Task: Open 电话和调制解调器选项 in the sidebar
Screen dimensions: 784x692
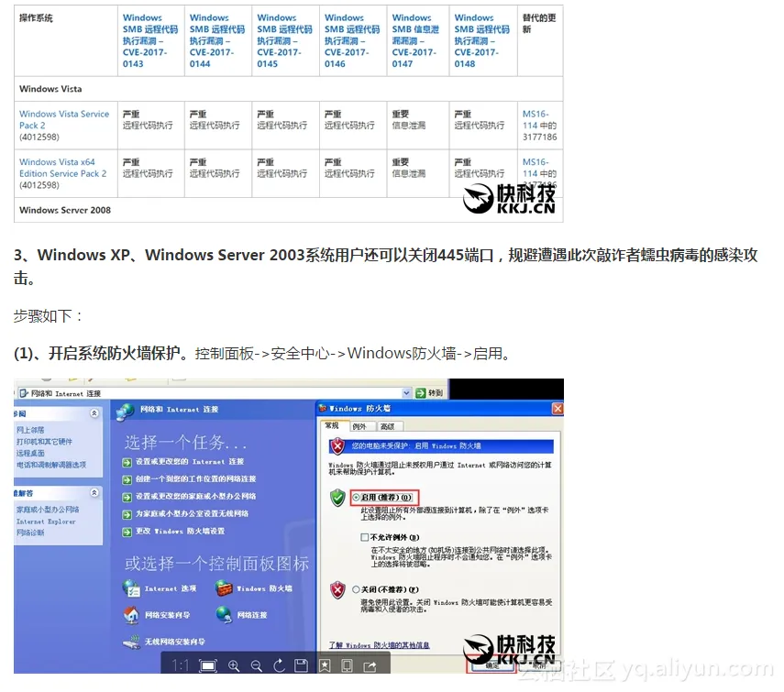Action: coord(51,465)
